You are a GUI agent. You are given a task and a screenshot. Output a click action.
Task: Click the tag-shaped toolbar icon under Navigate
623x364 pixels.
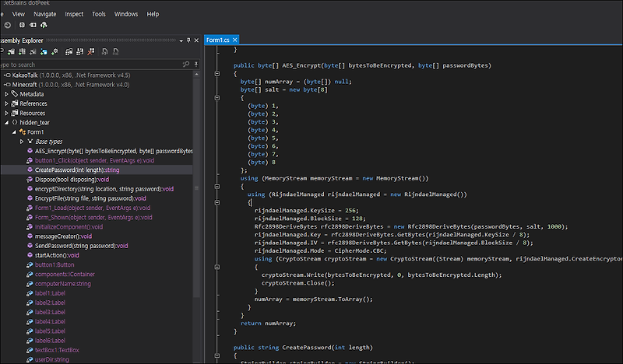point(33,25)
